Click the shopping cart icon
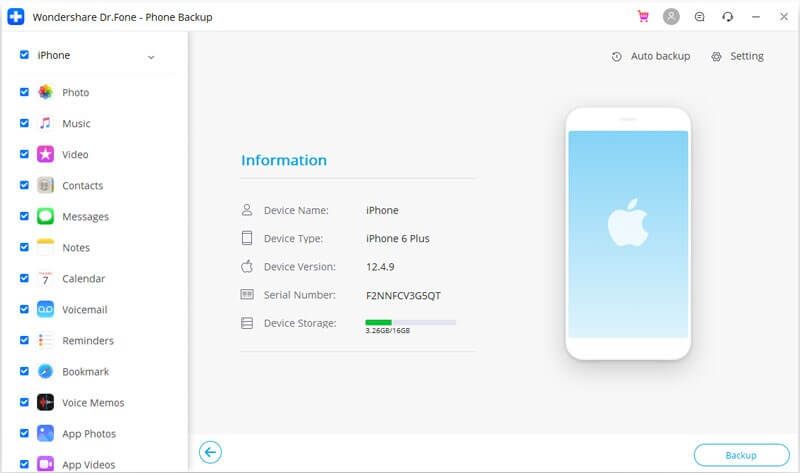 tap(643, 17)
